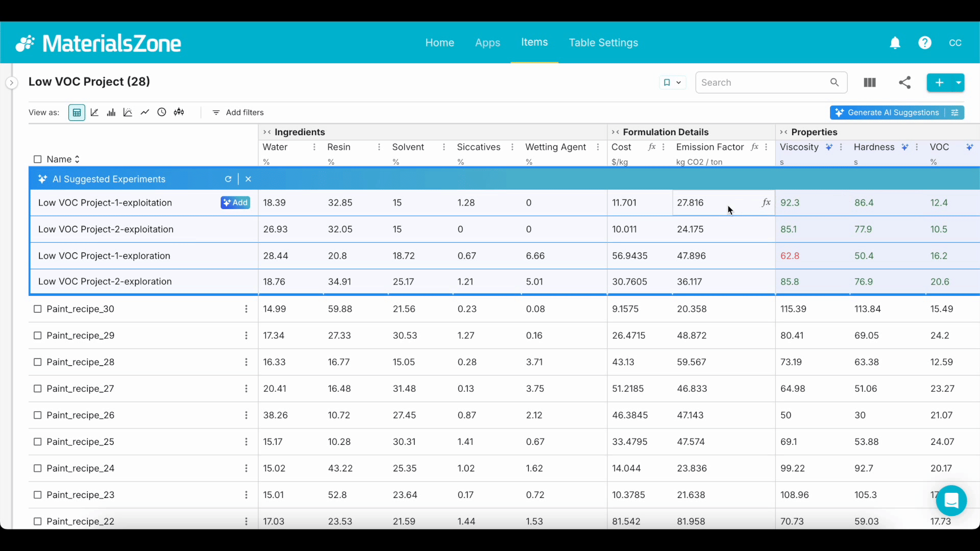Screen dimensions: 980x551
Task: Check the Paint_recipe_30 row checkbox
Action: click(37, 309)
